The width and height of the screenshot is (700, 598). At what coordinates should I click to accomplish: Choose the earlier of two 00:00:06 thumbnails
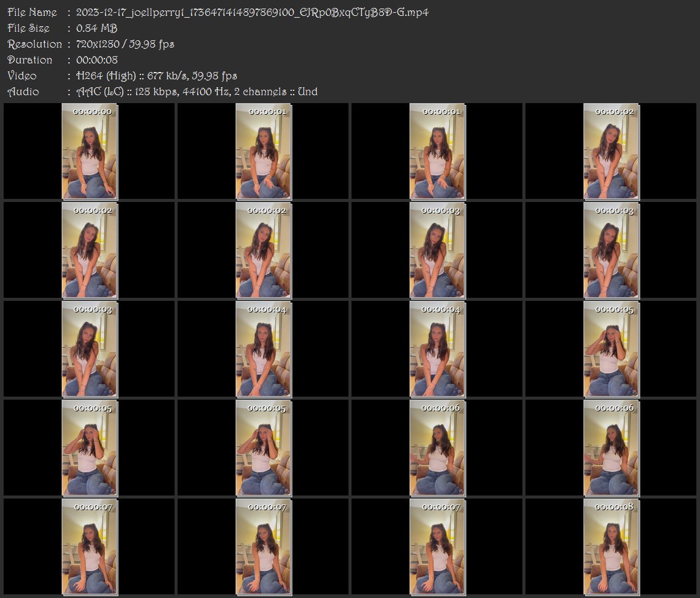point(437,448)
